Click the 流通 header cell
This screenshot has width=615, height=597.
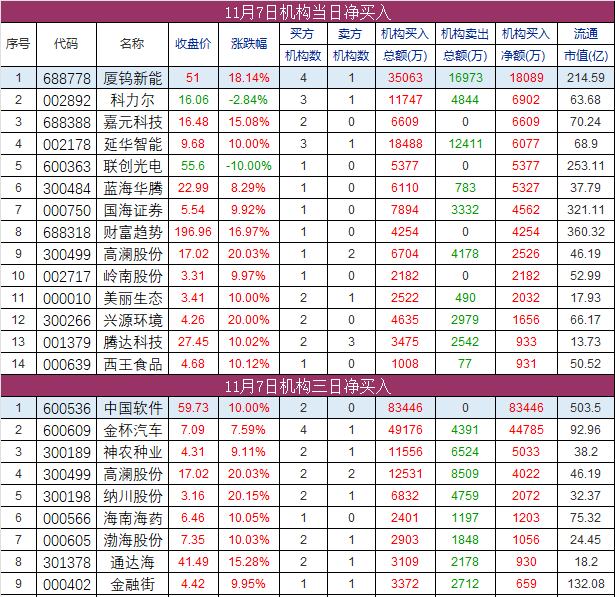(586, 34)
